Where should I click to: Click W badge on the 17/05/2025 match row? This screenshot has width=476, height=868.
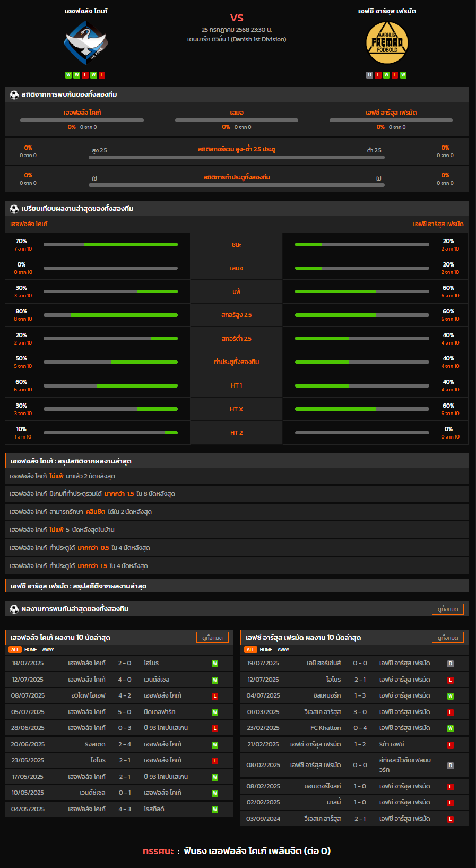tap(215, 777)
